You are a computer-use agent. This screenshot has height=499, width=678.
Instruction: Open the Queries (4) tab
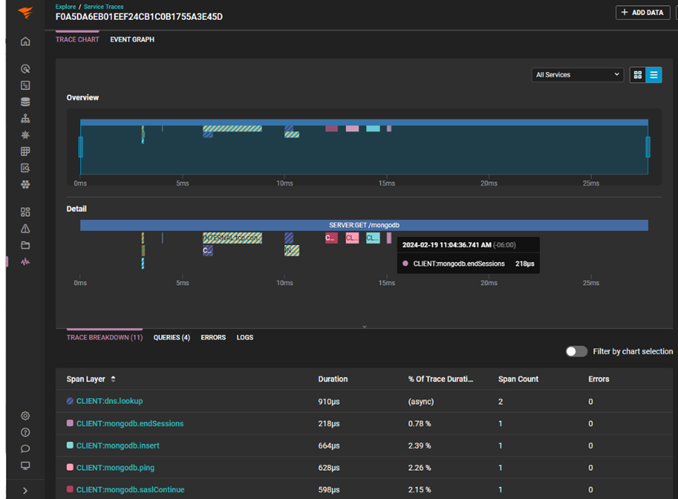click(171, 338)
